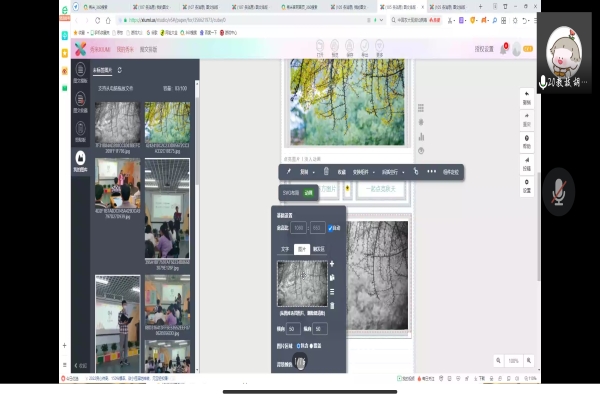Viewport: 600px width, 400px height.
Task: Click the trash icon in the floating toolbar
Action: [x=325, y=171]
